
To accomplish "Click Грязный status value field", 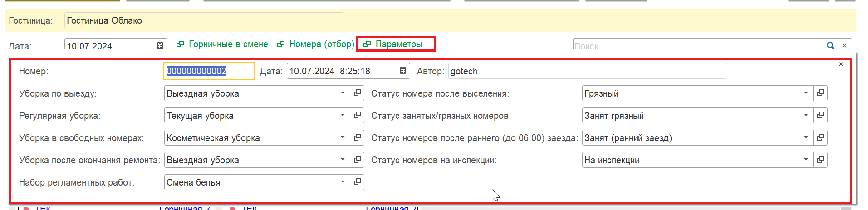I will tap(691, 93).
